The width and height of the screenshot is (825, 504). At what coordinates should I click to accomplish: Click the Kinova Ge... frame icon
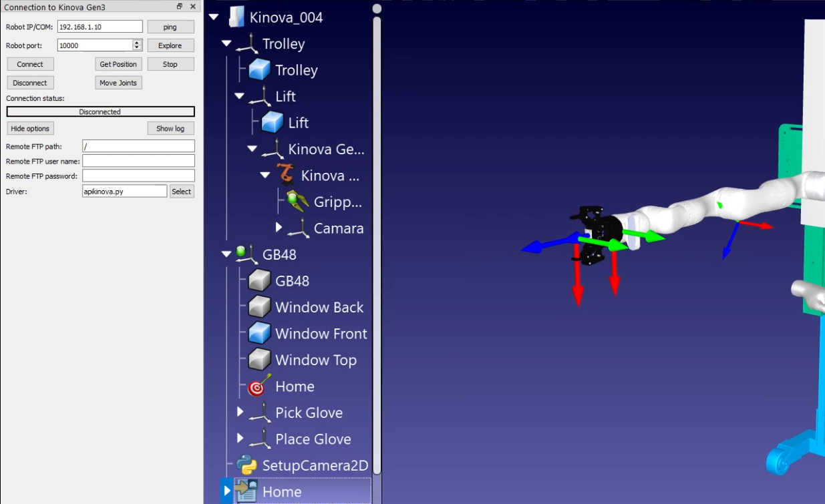coord(273,149)
